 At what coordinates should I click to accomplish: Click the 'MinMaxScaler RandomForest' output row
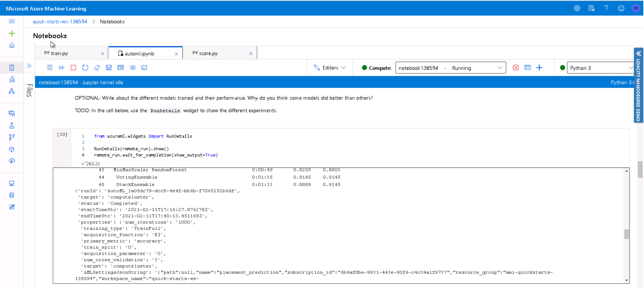pos(220,170)
